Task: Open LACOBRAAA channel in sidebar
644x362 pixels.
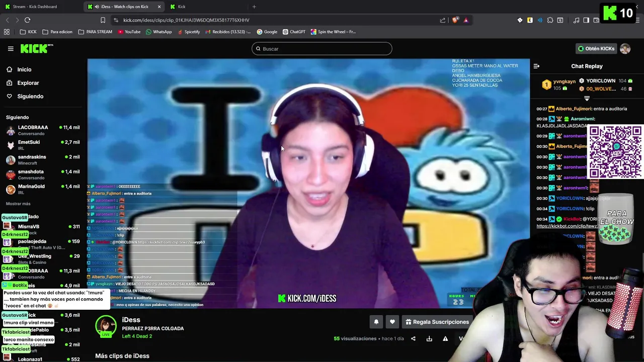Action: tap(43, 130)
